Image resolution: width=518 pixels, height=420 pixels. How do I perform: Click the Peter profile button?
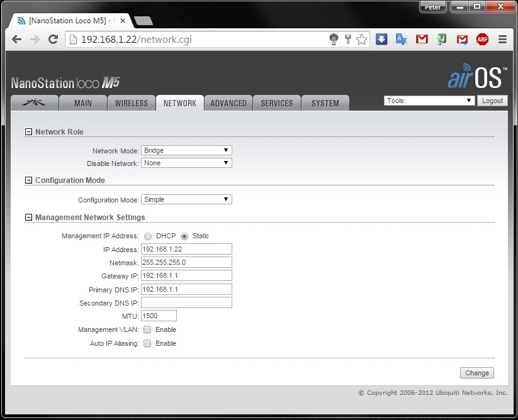click(433, 6)
